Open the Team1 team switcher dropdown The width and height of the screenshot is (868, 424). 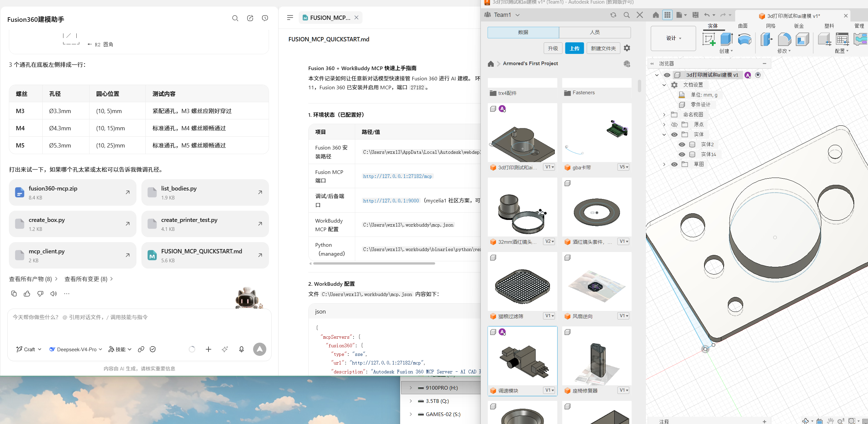(503, 15)
